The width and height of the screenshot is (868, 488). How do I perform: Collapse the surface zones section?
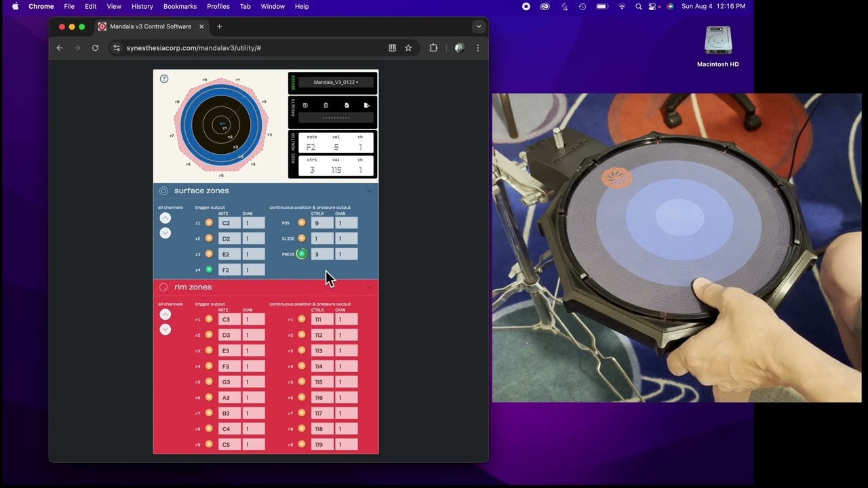coord(369,191)
